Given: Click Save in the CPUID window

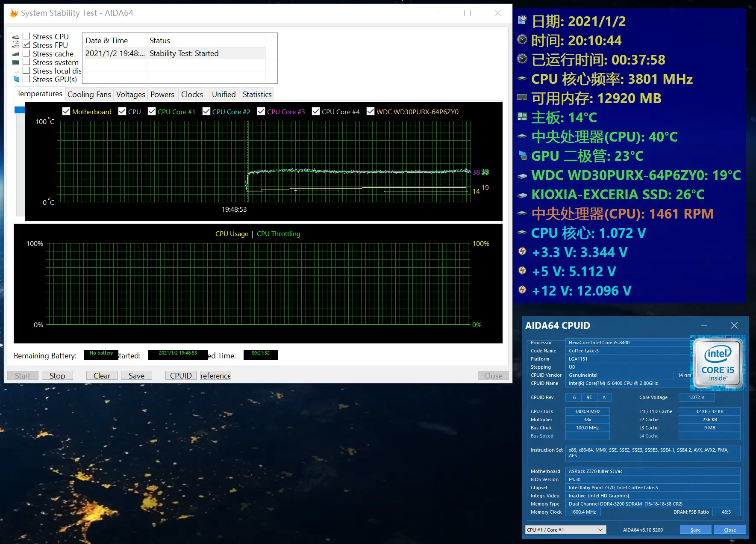Looking at the screenshot, I should (695, 530).
